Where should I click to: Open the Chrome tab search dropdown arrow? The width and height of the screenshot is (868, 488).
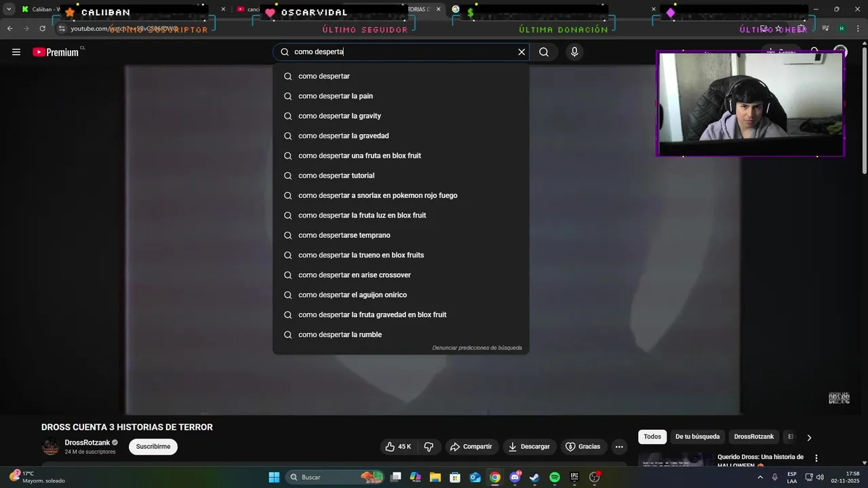[9, 9]
